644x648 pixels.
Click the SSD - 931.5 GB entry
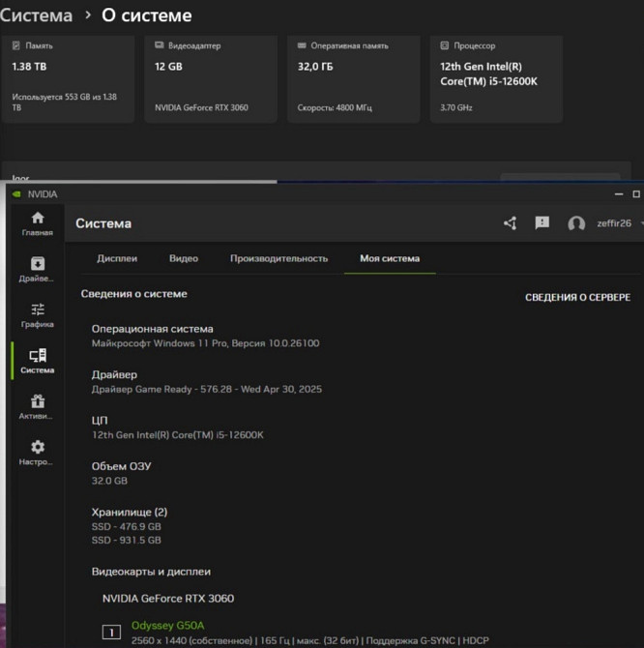[127, 540]
